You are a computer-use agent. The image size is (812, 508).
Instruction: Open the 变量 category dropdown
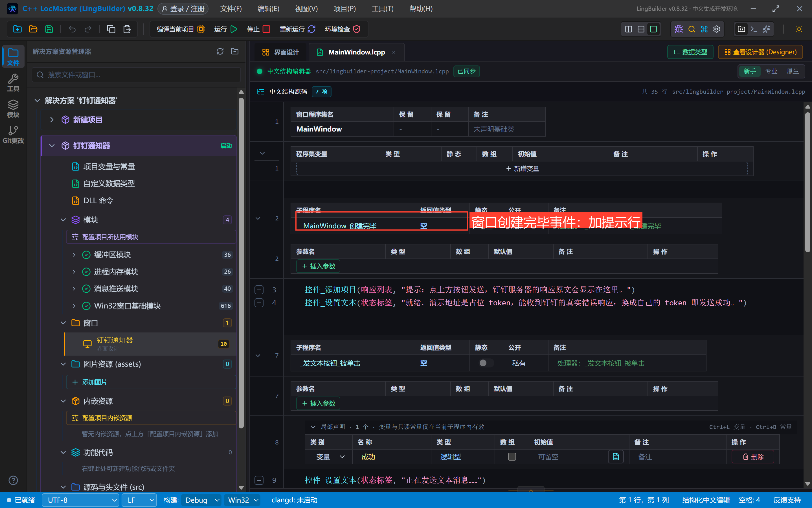tap(330, 457)
